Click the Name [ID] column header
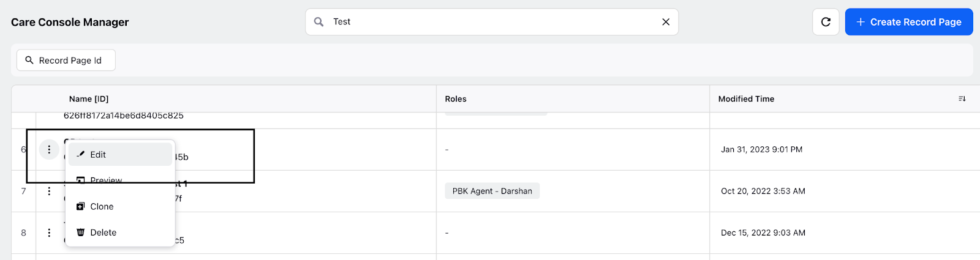Screen dimensions: 980x260 (x=89, y=98)
